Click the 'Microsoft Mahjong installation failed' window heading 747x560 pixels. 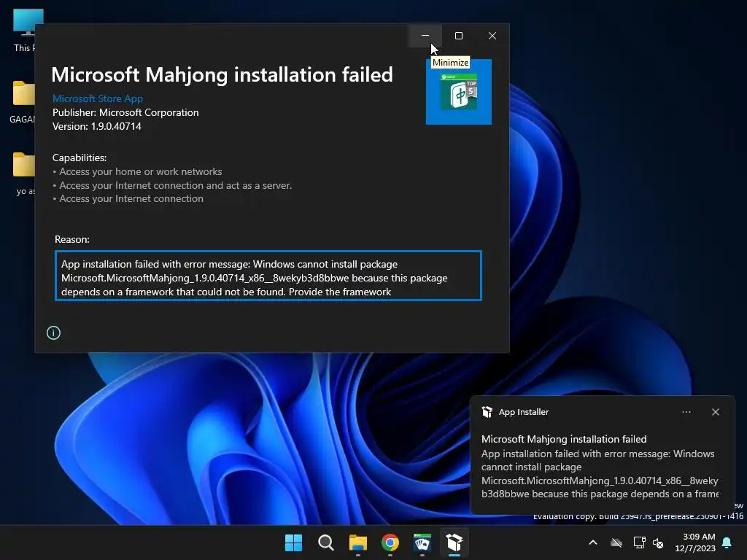[222, 75]
